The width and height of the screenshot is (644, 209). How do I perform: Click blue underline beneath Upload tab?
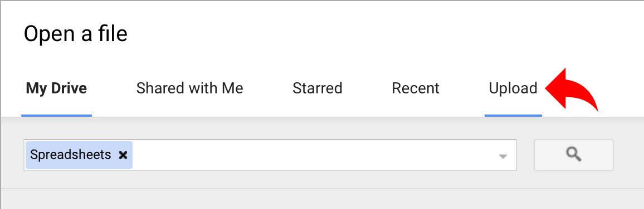(x=513, y=115)
